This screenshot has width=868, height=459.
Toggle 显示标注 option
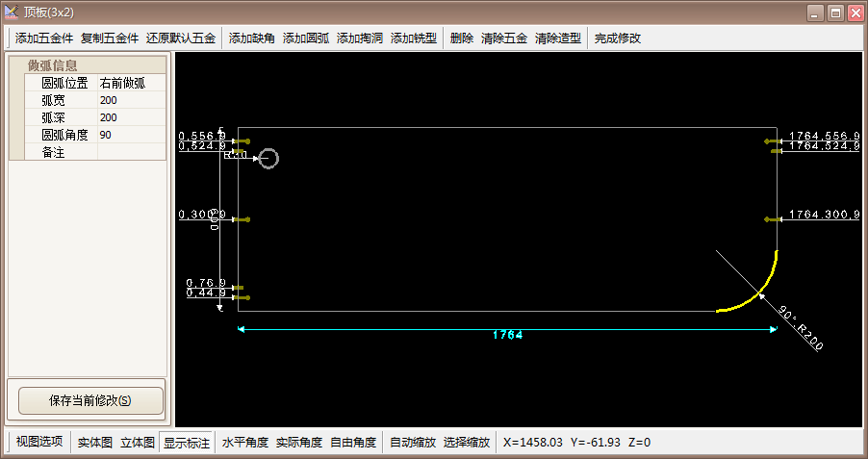[187, 443]
